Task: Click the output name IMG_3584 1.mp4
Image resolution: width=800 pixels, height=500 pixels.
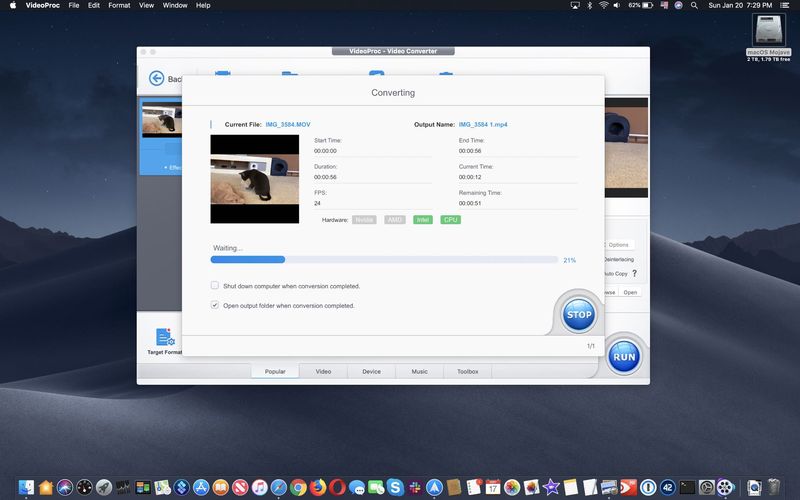Action: (483, 124)
